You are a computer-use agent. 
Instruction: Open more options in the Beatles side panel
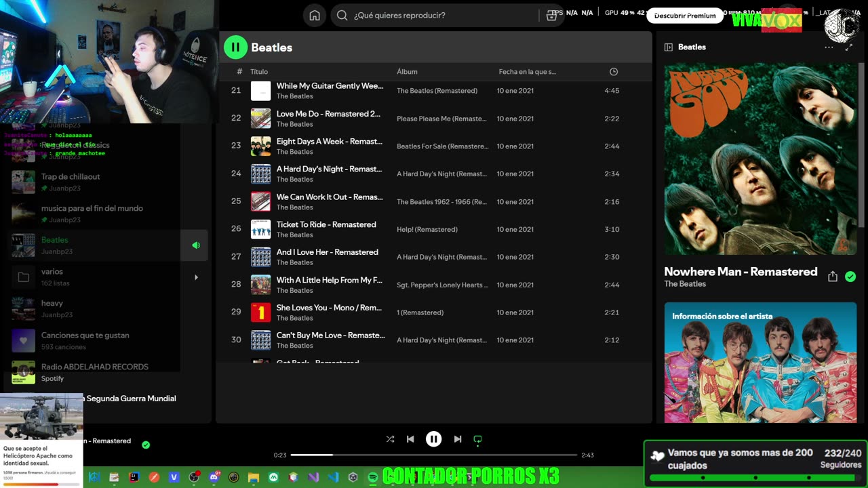point(829,47)
